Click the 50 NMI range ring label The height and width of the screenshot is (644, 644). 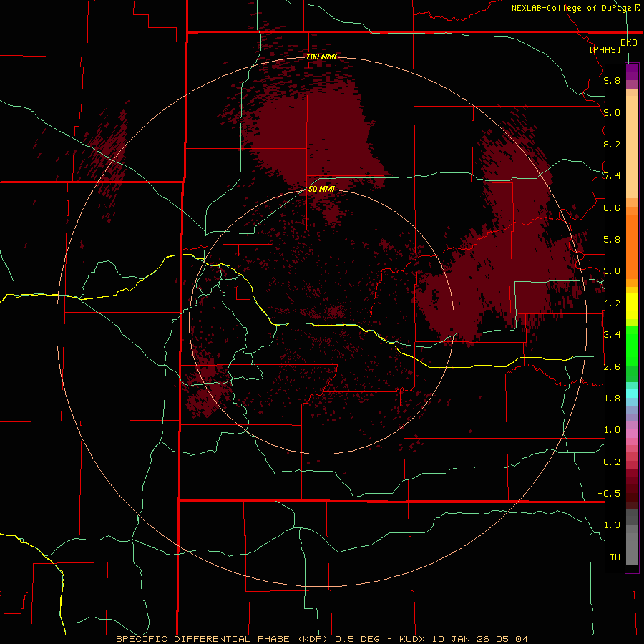(x=321, y=189)
